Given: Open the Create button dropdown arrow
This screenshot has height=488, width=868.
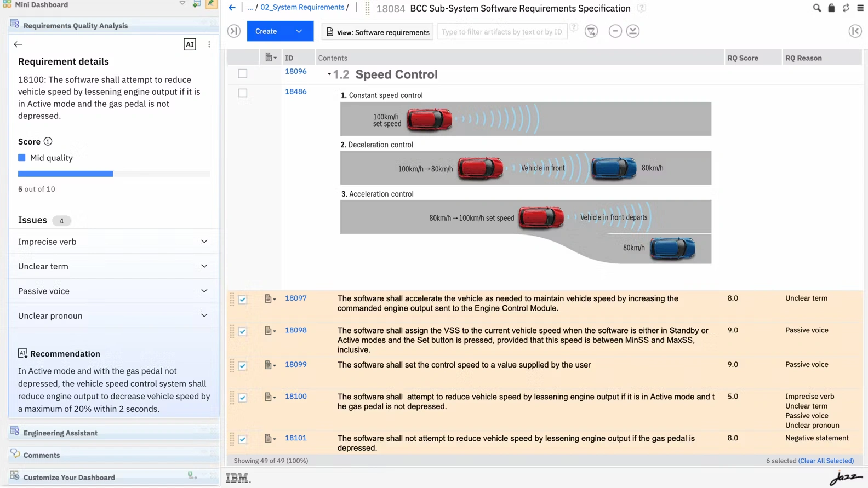Looking at the screenshot, I should [299, 31].
